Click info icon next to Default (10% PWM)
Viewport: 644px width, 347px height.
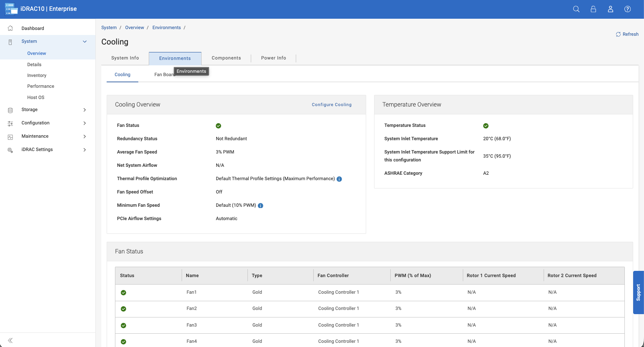(x=260, y=206)
